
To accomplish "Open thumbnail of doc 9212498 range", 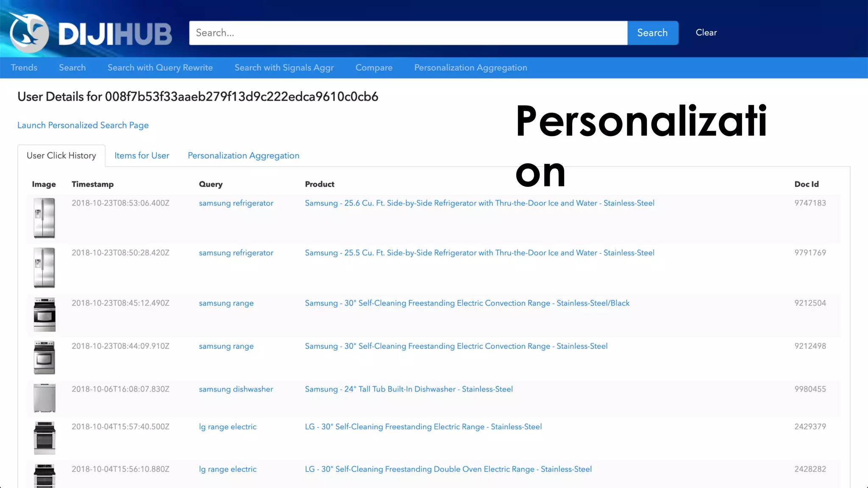I will coord(45,358).
